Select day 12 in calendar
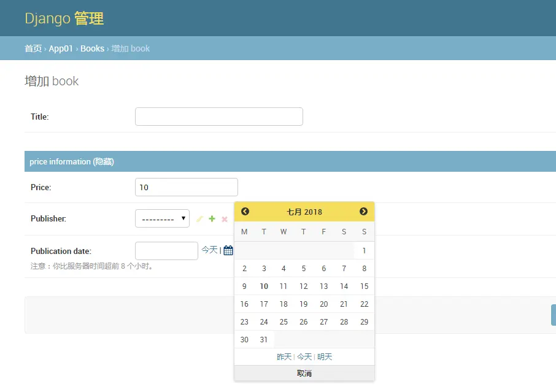The height and width of the screenshot is (392, 556). (304, 286)
